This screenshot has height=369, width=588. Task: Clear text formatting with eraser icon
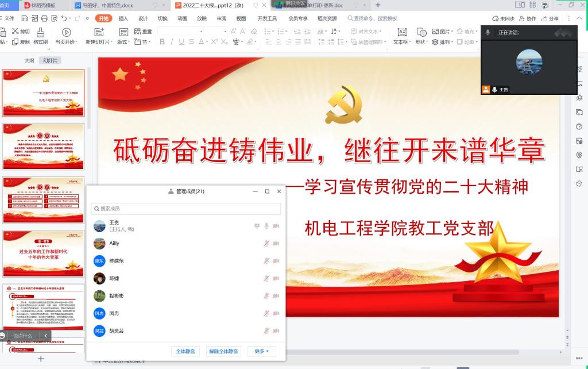coord(254,32)
